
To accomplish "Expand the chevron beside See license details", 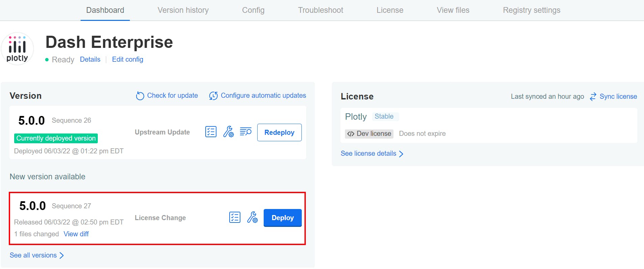I will coord(401,154).
